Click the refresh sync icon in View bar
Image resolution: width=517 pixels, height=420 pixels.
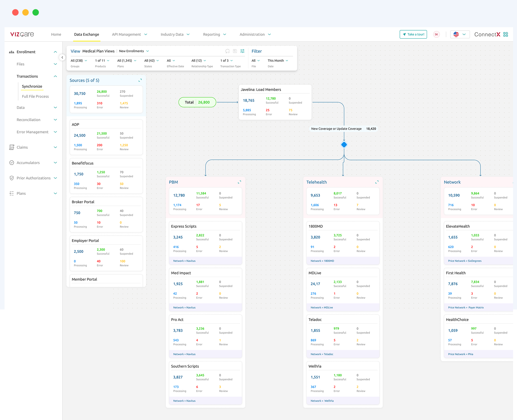(228, 51)
